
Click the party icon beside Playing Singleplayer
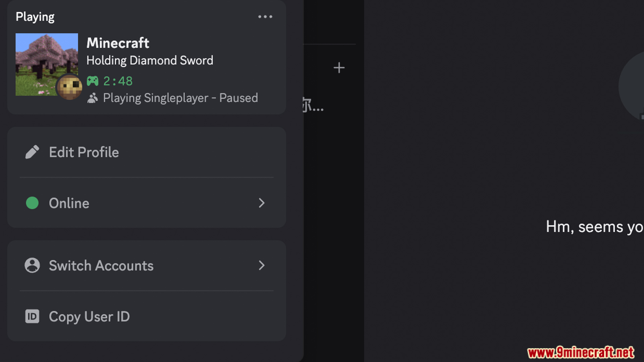(x=93, y=98)
